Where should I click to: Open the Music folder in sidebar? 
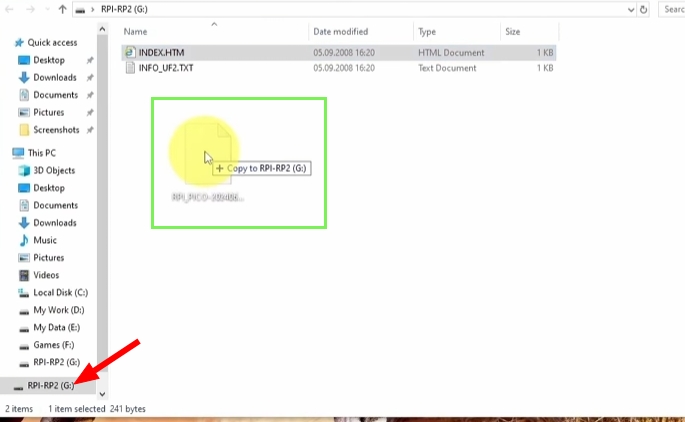point(45,240)
